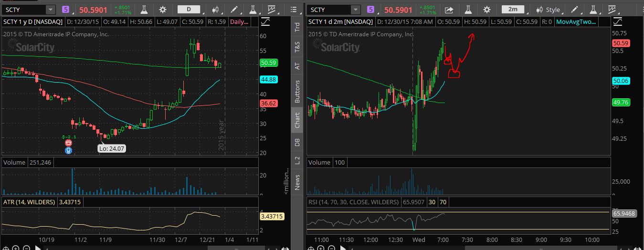Click crosshair pan icon under the 2m chart

(311, 248)
